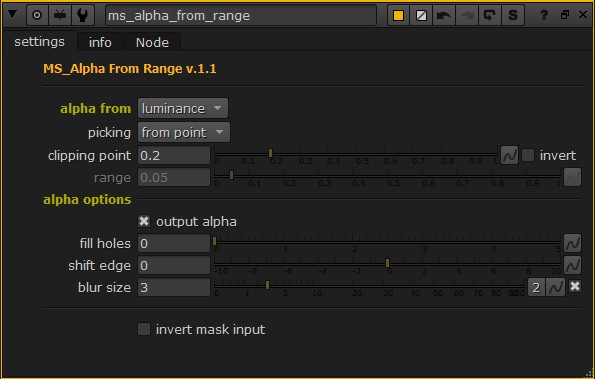Click the S icon in the header
Image resolution: width=595 pixels, height=379 pixels.
pyautogui.click(x=513, y=15)
